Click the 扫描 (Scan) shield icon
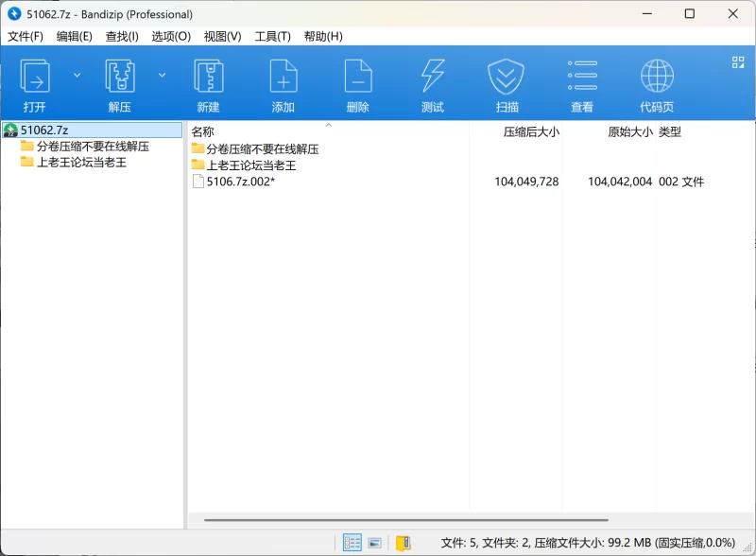The image size is (756, 556). coord(507,76)
